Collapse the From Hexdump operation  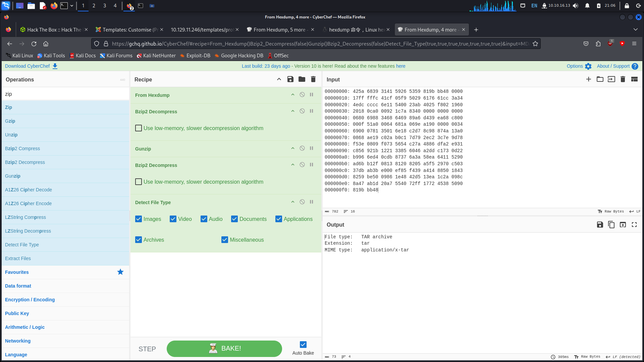(x=293, y=95)
